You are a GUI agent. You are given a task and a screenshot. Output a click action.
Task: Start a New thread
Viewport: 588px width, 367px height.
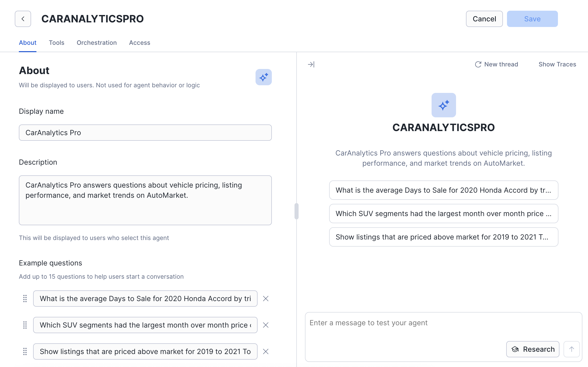(497, 64)
